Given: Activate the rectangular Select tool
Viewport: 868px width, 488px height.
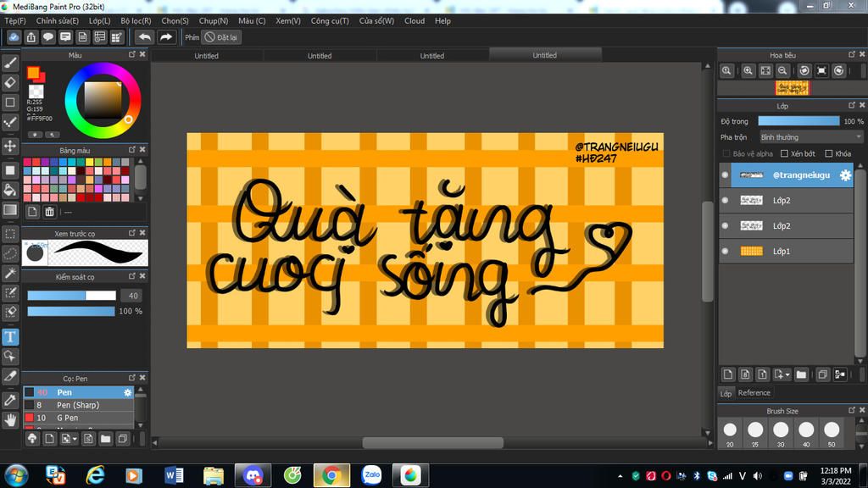Looking at the screenshot, I should coord(10,234).
